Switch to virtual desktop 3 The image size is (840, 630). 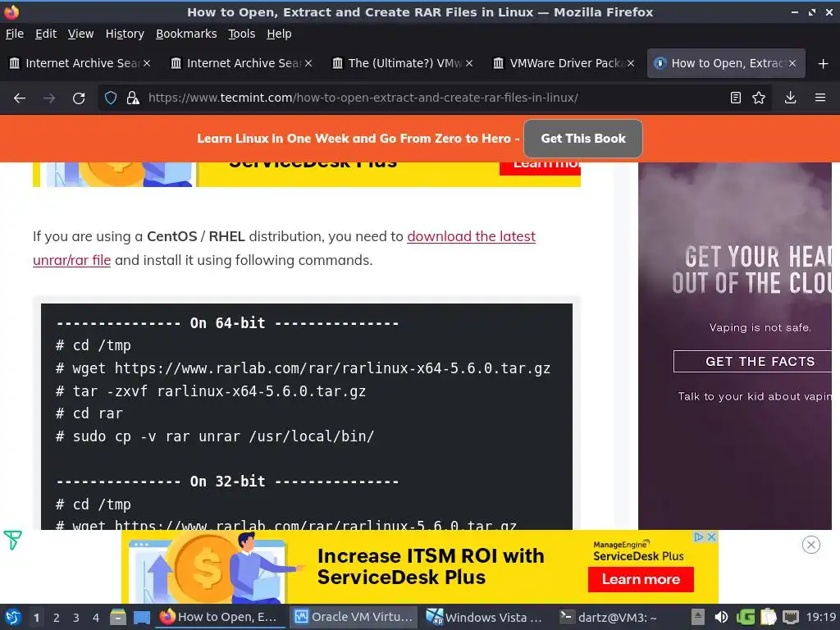click(76, 618)
